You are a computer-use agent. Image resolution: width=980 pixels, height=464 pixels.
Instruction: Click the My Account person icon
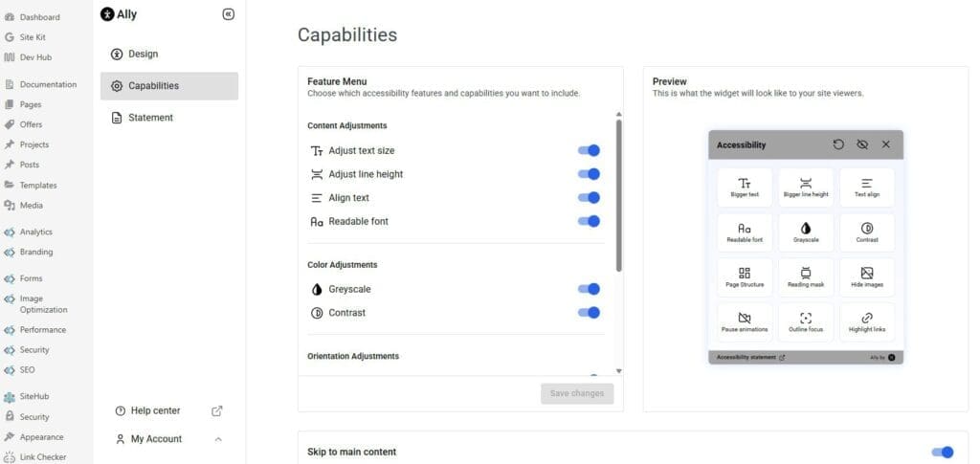click(121, 439)
